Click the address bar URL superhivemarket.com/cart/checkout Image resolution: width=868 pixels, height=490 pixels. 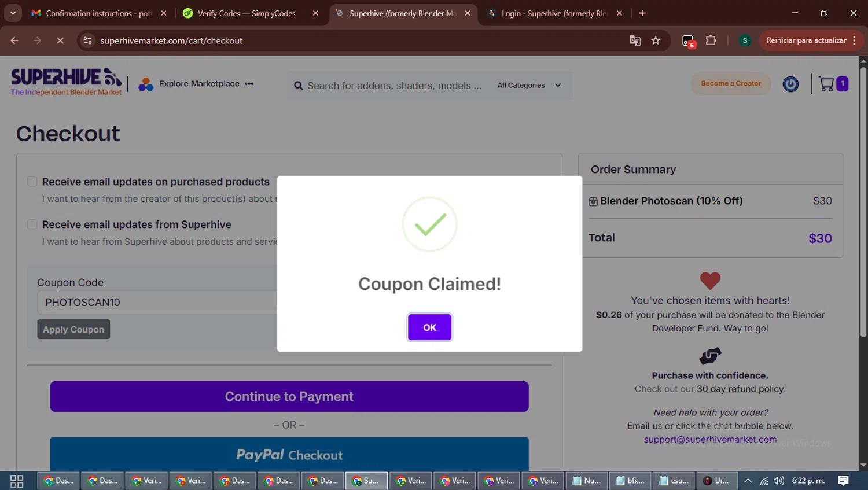tap(171, 40)
